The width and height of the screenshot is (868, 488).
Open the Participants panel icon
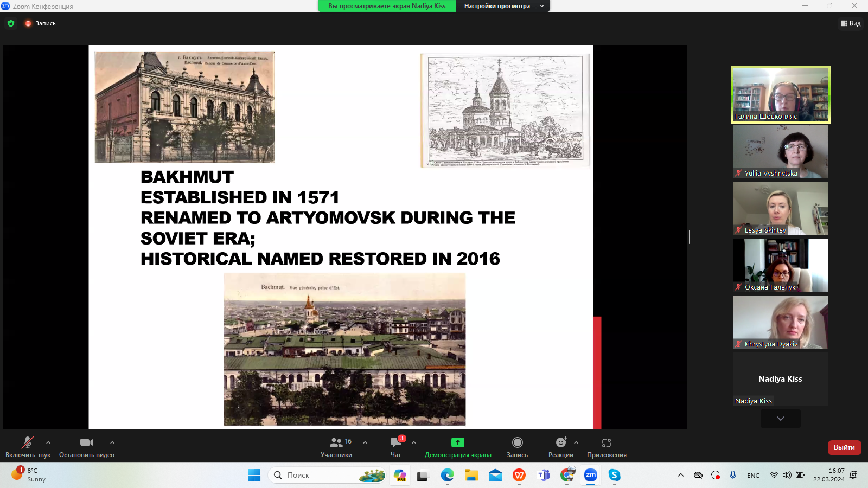click(x=336, y=443)
